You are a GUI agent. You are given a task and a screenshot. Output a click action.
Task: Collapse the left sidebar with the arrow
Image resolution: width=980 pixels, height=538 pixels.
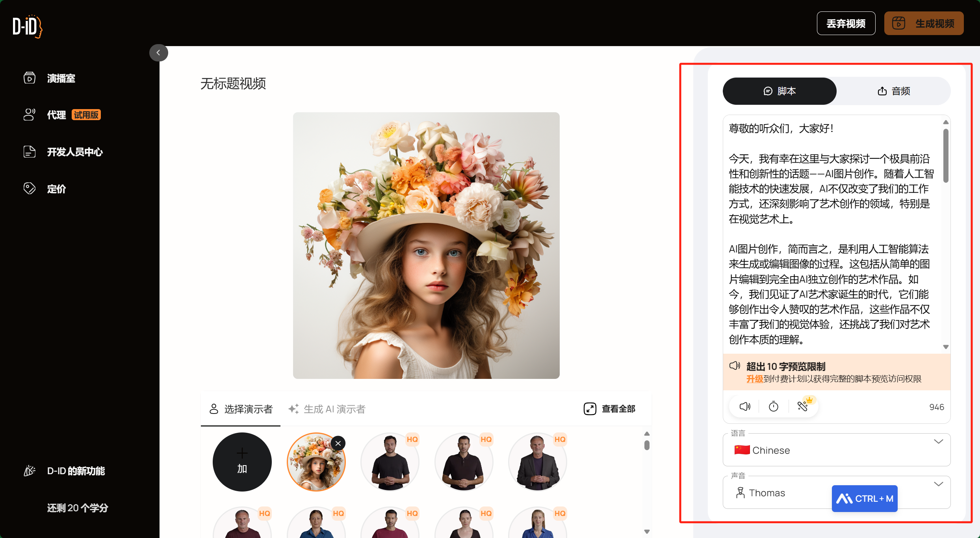[x=159, y=52]
